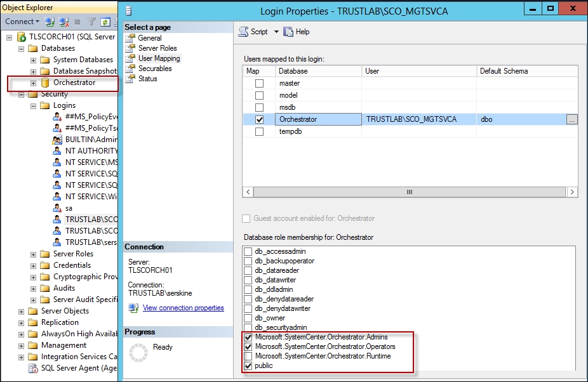Image resolution: width=588 pixels, height=382 pixels.
Task: Open the Script dropdown arrow
Action: 276,32
